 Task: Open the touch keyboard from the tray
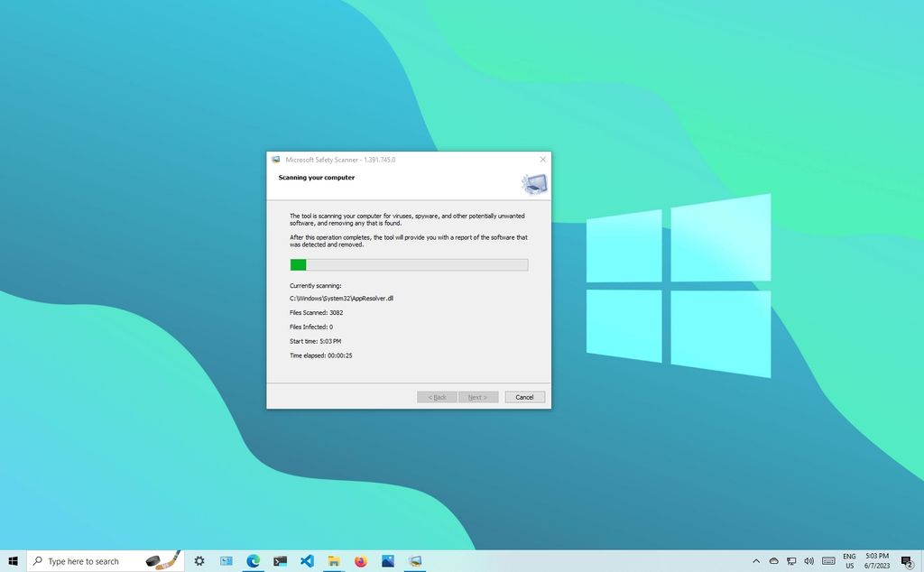[x=829, y=560]
